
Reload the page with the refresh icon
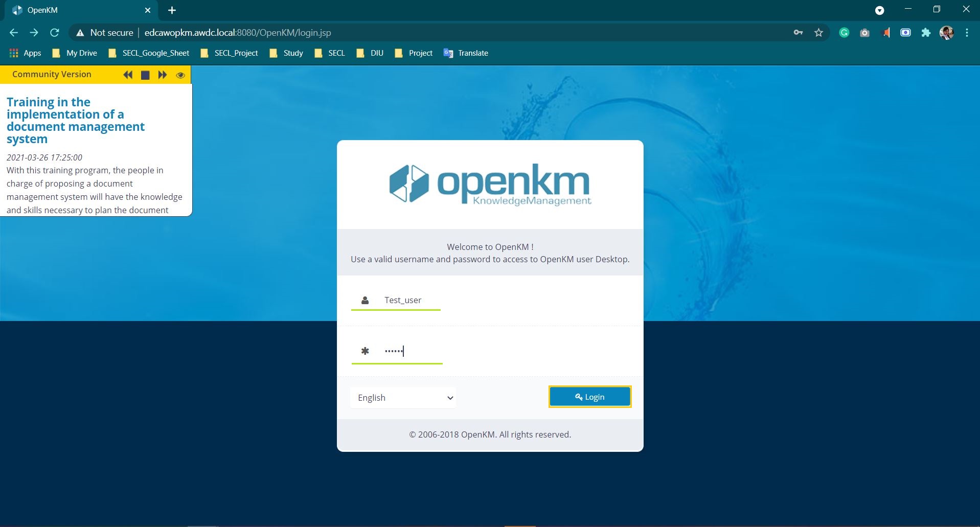coord(55,33)
